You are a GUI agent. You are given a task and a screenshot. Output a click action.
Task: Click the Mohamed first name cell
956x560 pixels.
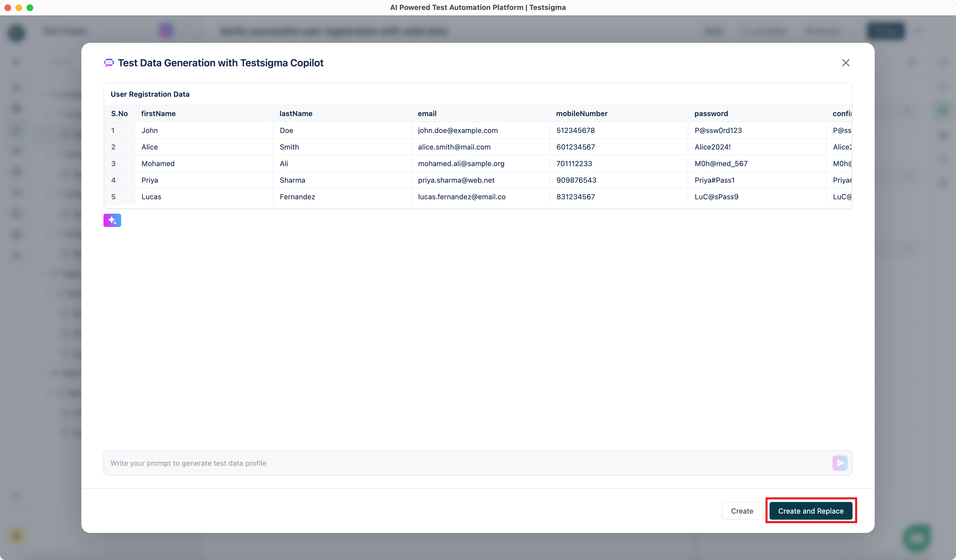tap(158, 163)
